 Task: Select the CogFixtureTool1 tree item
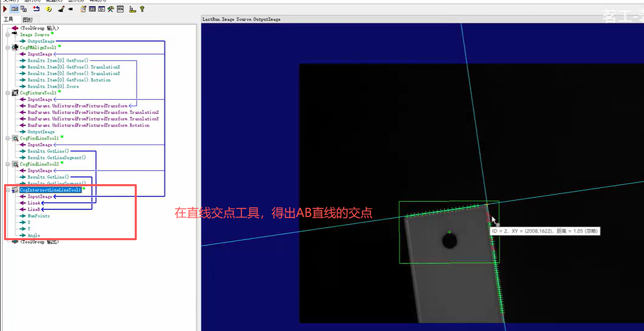38,93
